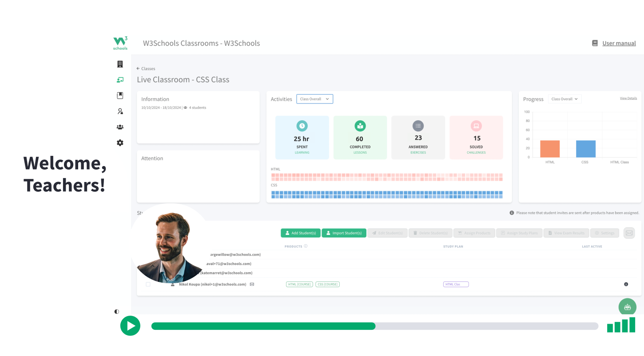Click the Edit Student(s) button
The width and height of the screenshot is (644, 356).
[x=387, y=233]
